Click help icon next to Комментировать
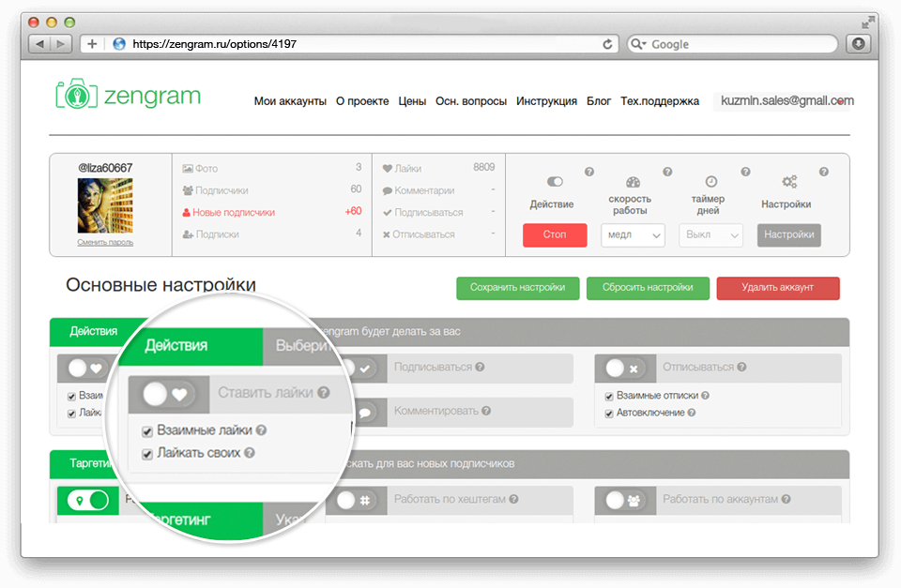This screenshot has height=588, width=901. 486,411
